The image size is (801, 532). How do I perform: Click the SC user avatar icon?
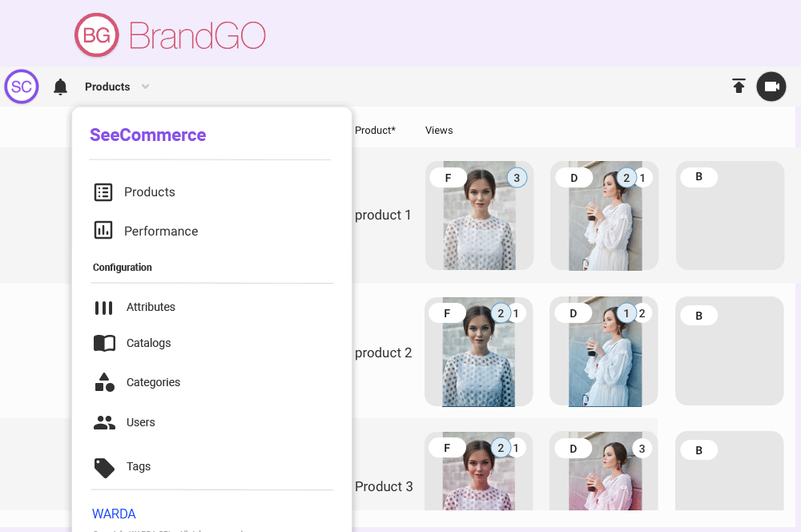tap(22, 87)
